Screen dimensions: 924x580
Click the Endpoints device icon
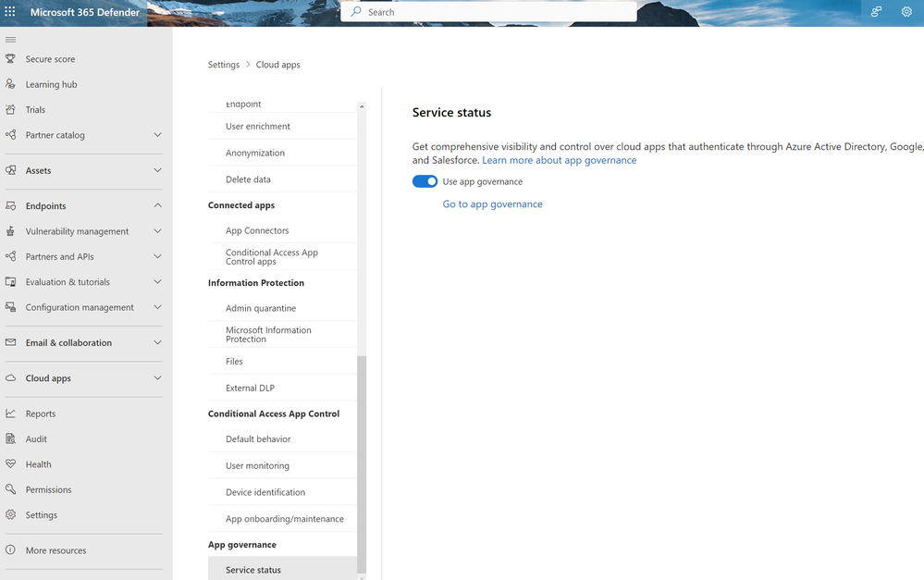point(10,205)
